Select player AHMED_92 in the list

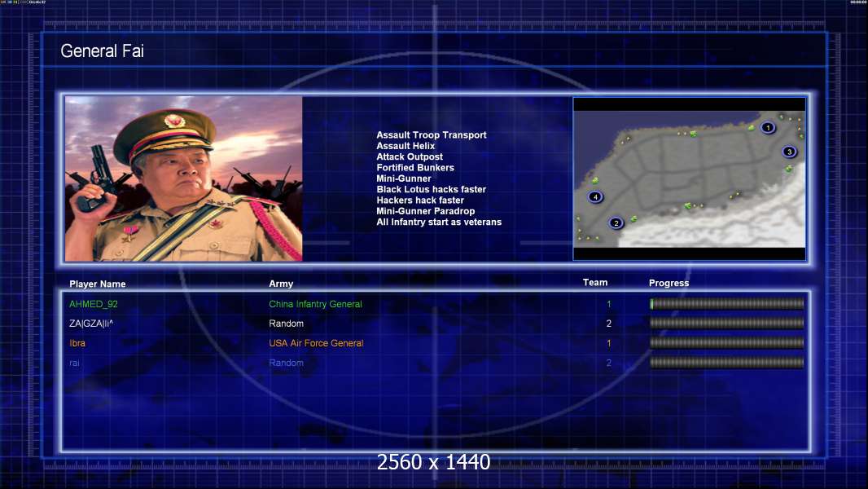[435, 304]
